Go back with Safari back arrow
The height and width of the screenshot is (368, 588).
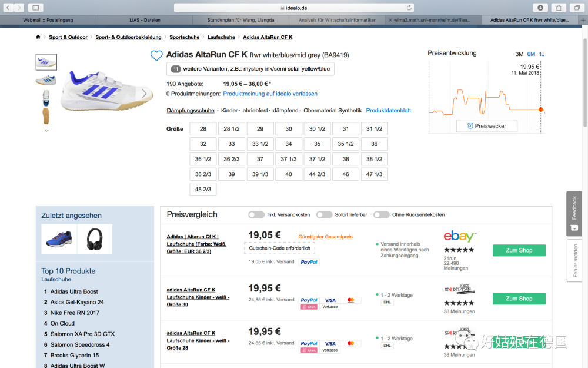(x=8, y=8)
